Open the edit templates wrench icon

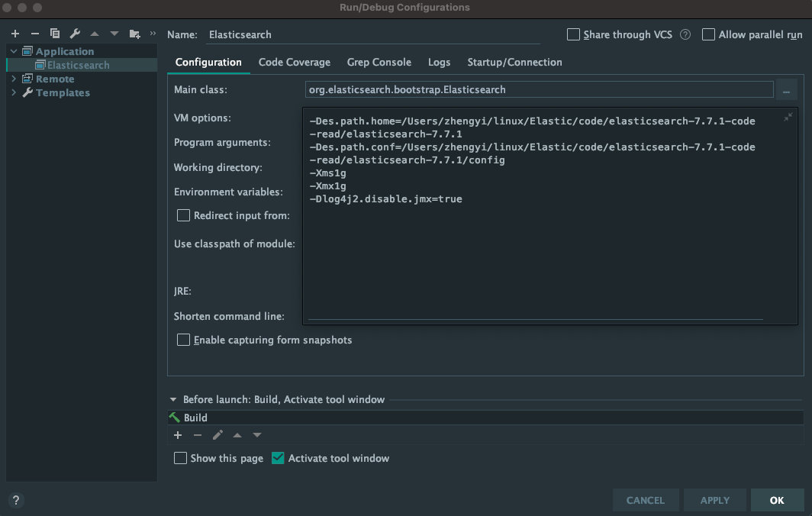(75, 34)
